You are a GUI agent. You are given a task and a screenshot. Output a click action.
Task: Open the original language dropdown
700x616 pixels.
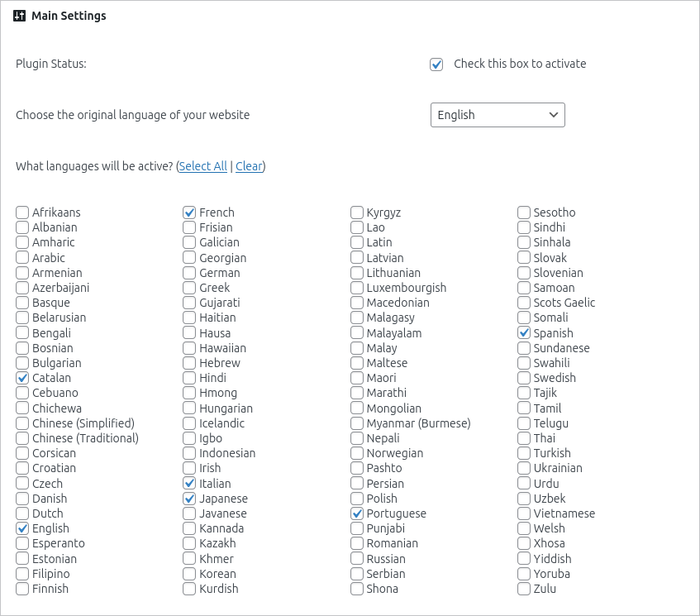[x=498, y=115]
